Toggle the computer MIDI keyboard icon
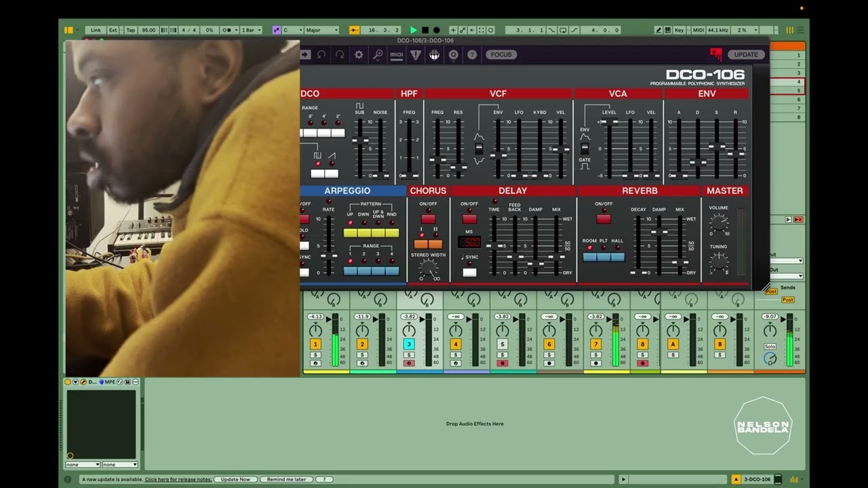Screen dimensions: 868x488 pos(669,30)
